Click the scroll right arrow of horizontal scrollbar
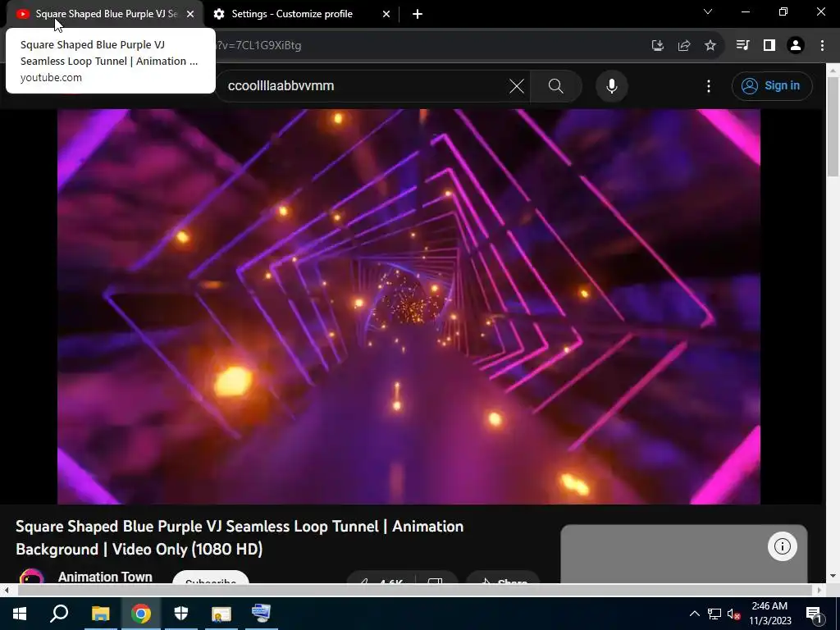This screenshot has width=840, height=630. point(819,590)
